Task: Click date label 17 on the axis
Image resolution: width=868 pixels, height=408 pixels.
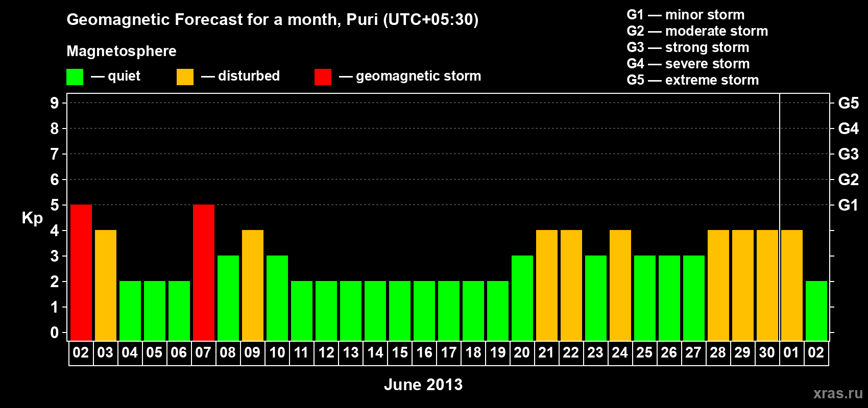Action: 448,352
